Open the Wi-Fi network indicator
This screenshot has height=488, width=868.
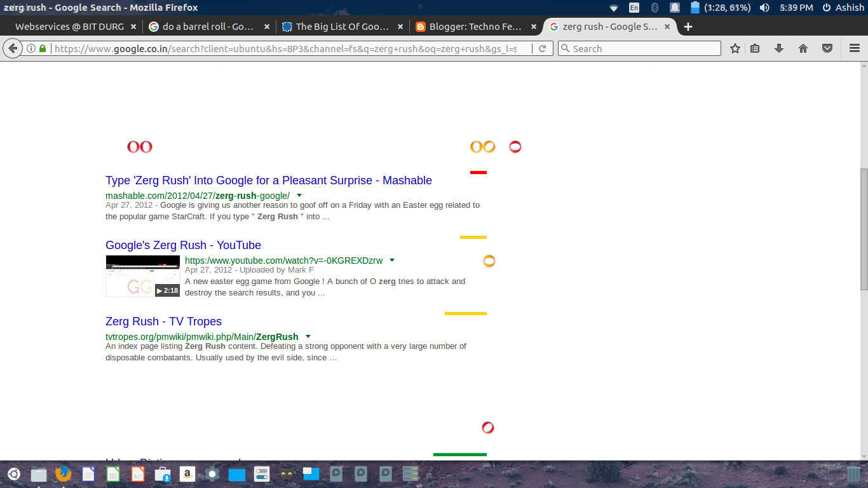(x=613, y=8)
